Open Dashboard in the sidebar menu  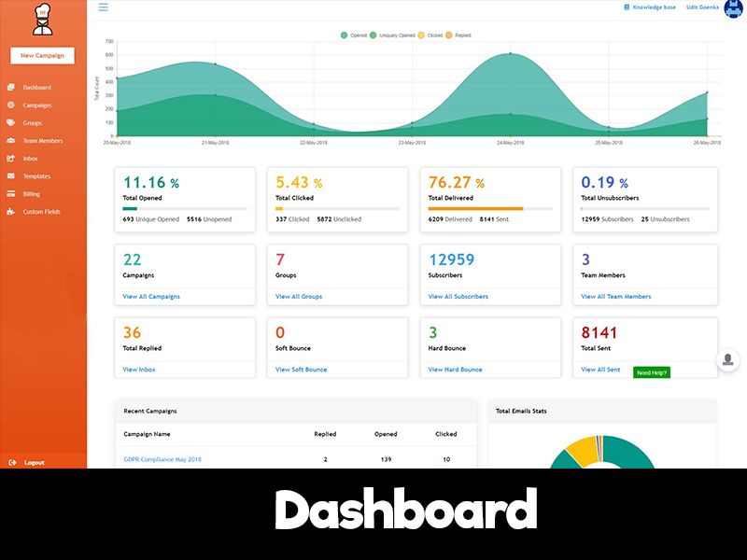[x=36, y=88]
